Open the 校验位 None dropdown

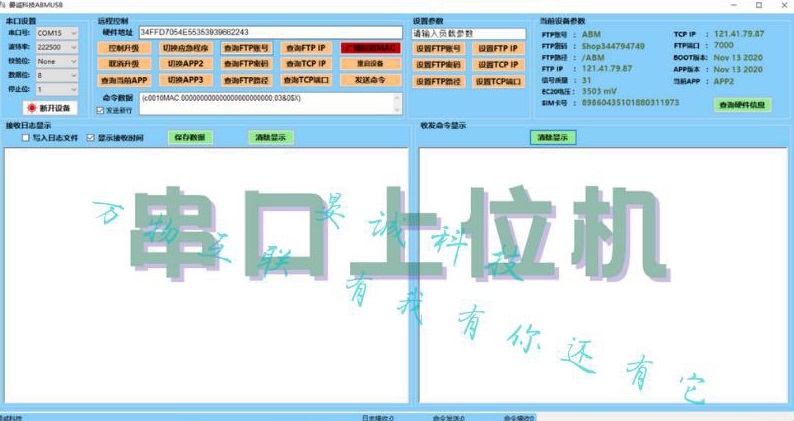point(57,61)
